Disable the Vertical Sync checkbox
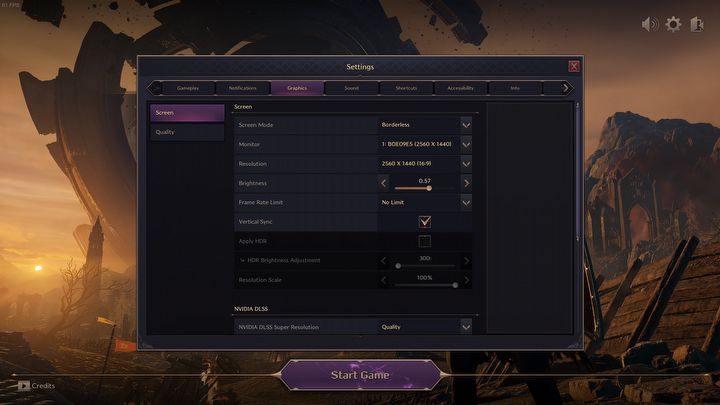Viewport: 720px width, 405px height. (x=425, y=222)
